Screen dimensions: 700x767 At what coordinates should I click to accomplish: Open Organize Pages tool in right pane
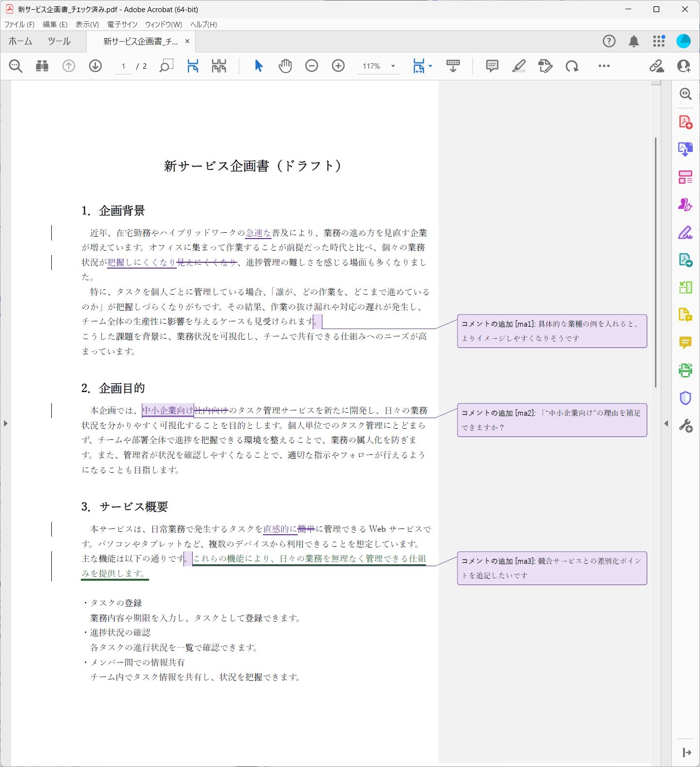pos(685,177)
